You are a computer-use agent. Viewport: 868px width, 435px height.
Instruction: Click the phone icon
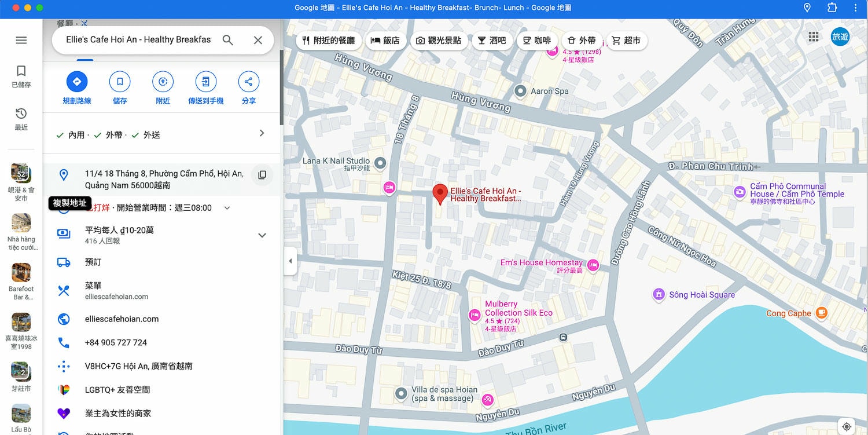[x=64, y=343]
